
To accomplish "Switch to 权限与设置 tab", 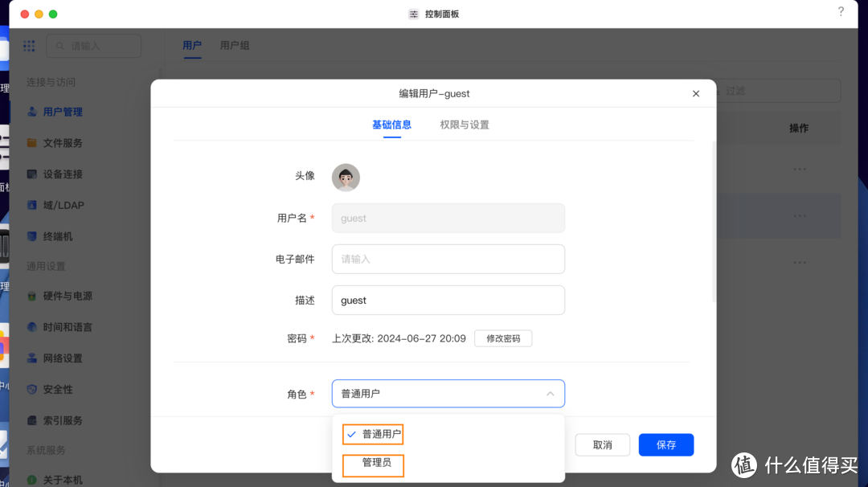I will pos(465,125).
